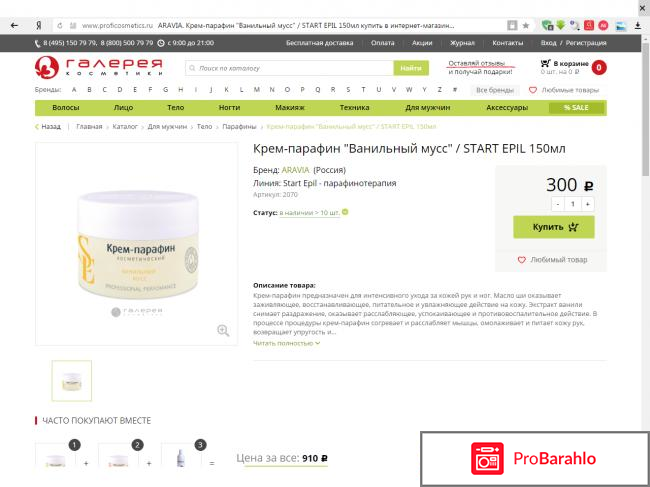Select the product thumbnail below the photo

pyautogui.click(x=72, y=380)
